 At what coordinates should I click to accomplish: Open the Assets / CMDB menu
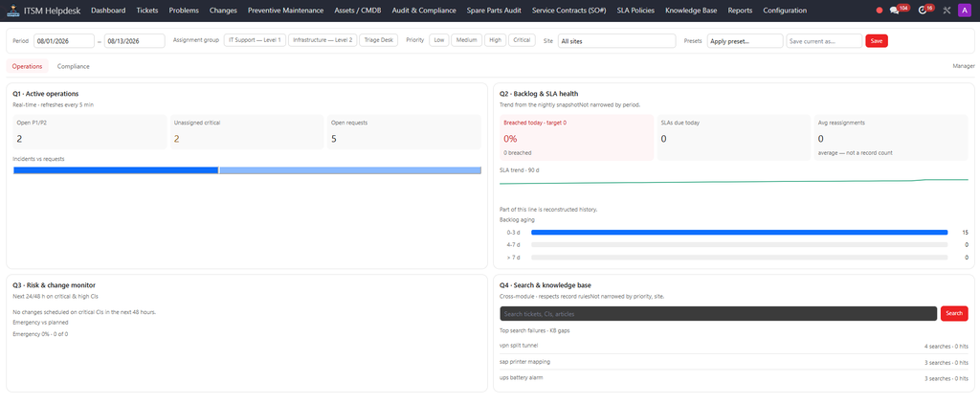[x=358, y=10]
